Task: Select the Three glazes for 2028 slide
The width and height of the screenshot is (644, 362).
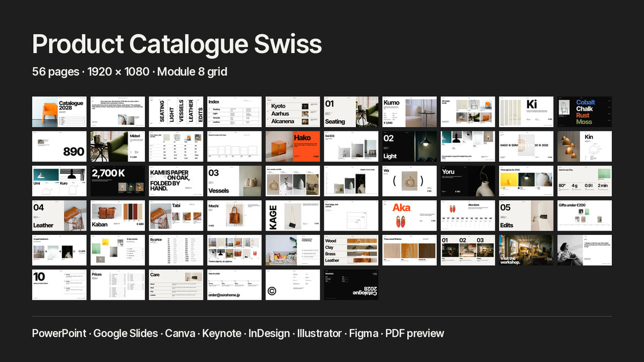Action: click(526, 181)
